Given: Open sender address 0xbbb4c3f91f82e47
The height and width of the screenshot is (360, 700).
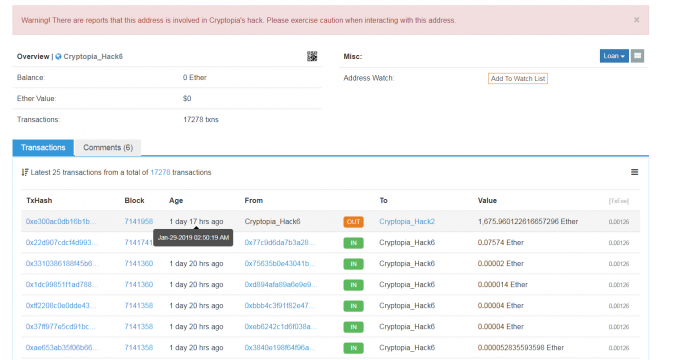Looking at the screenshot, I should [279, 306].
